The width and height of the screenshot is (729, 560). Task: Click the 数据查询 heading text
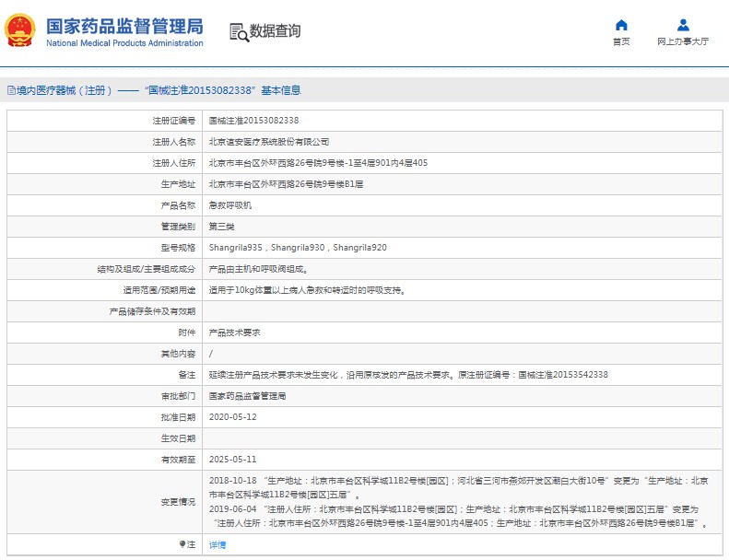275,31
